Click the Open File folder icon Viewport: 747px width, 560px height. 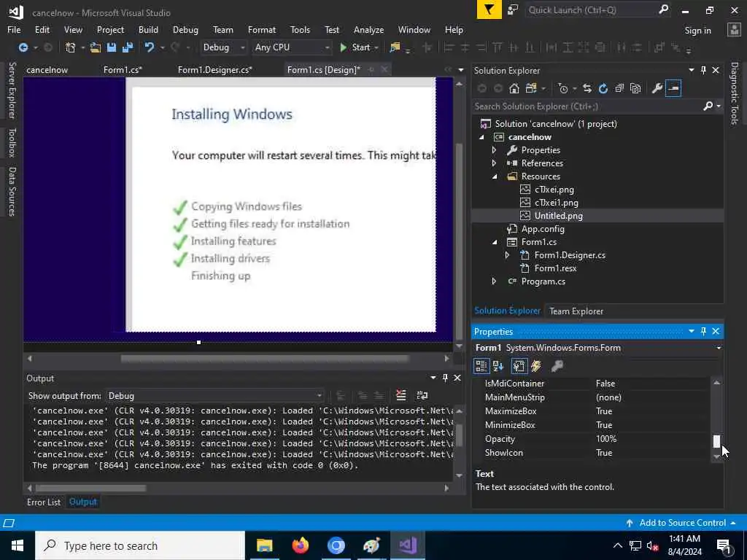pos(96,47)
